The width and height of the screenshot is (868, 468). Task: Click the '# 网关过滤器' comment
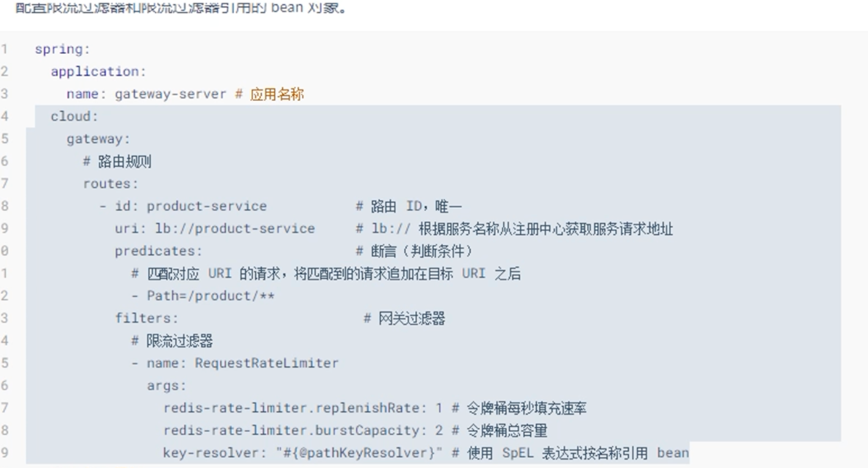coord(405,319)
